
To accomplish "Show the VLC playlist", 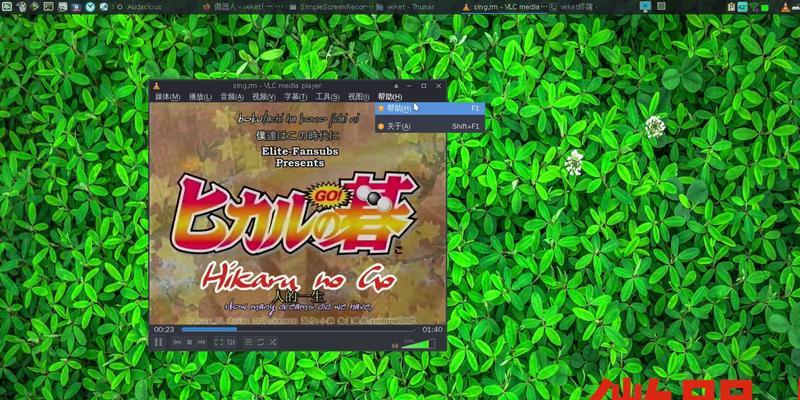I will coord(248,342).
